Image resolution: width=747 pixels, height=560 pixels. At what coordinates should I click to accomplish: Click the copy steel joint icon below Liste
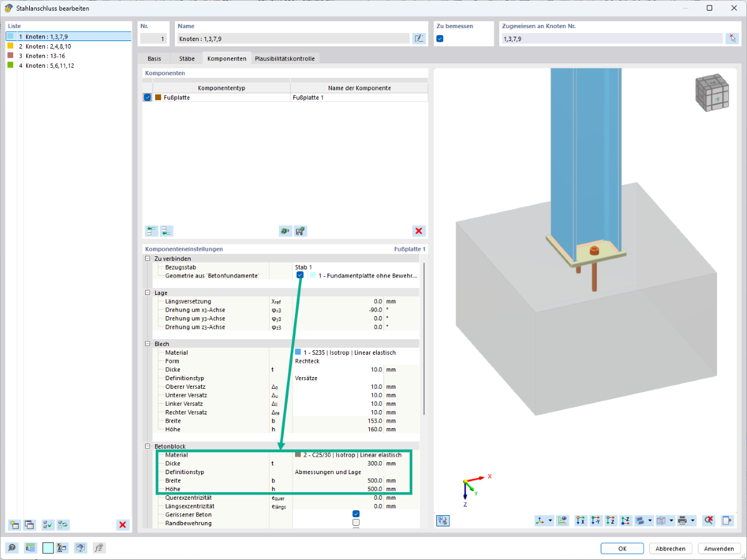tap(29, 525)
